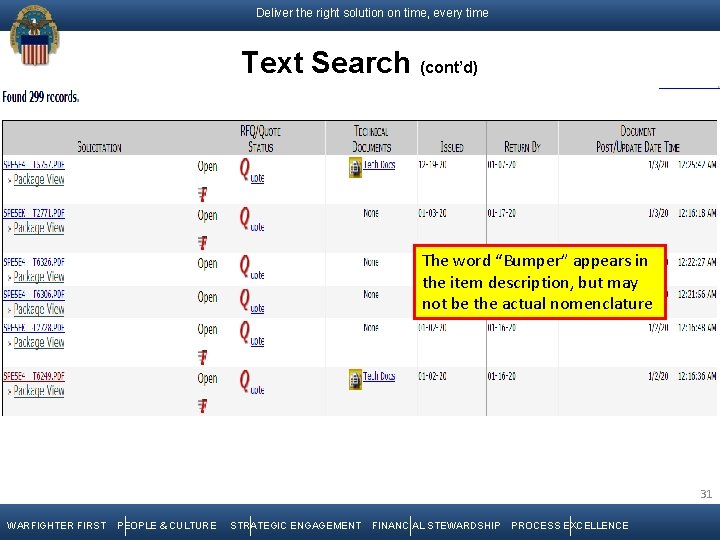Open solicitation link SPE5EK T2771.PDF
This screenshot has height=540, width=720.
tap(34, 213)
